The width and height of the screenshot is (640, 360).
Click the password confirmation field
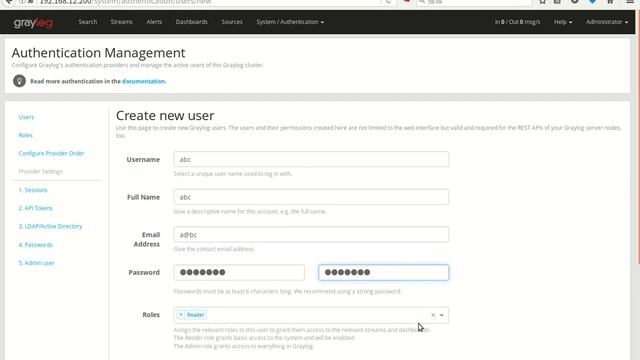click(x=383, y=272)
